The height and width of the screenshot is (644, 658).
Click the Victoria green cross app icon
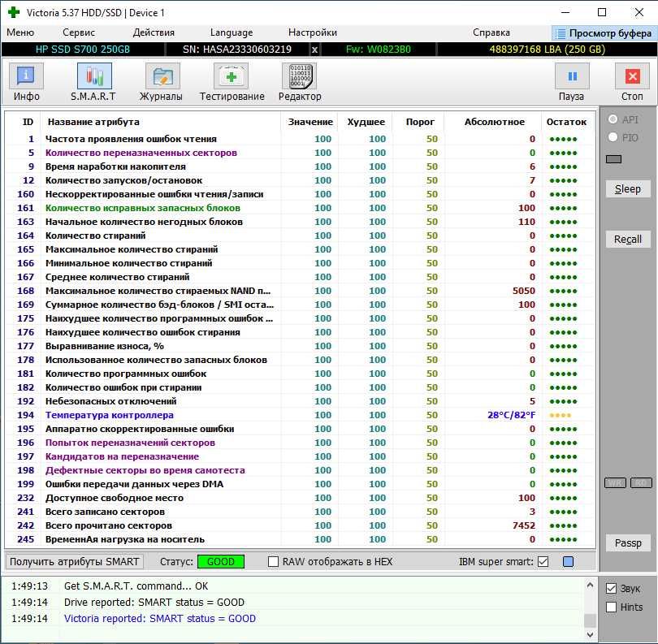[x=14, y=12]
